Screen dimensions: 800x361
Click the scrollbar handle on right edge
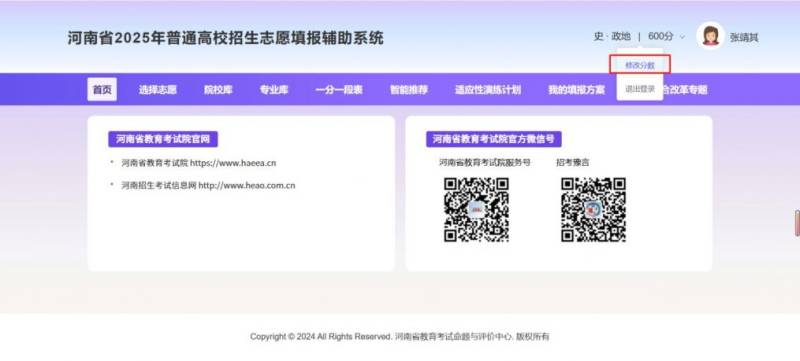[x=797, y=223]
